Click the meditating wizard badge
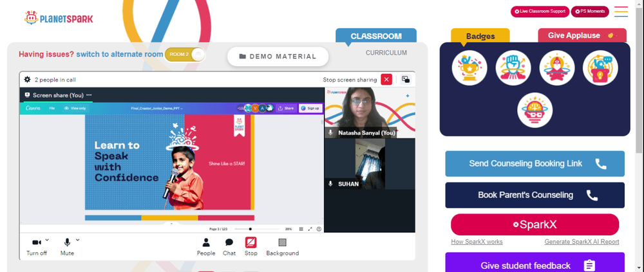This screenshot has height=272, width=644. tap(556, 68)
